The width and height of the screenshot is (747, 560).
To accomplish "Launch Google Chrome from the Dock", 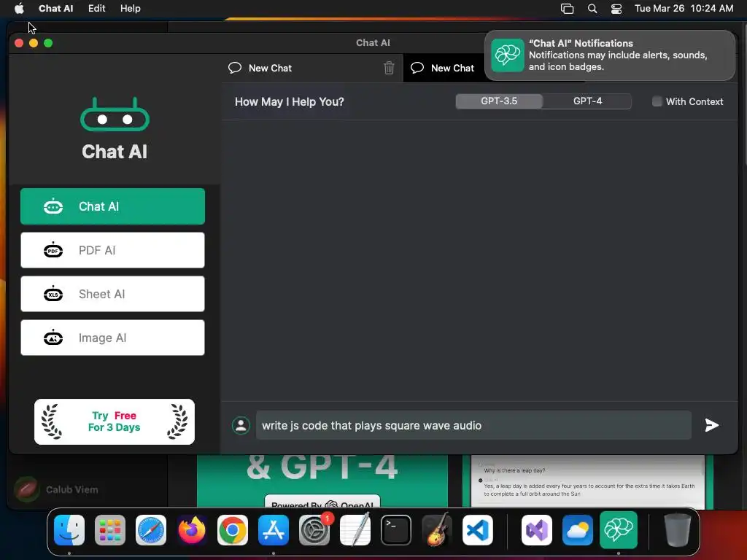I will coord(233,530).
